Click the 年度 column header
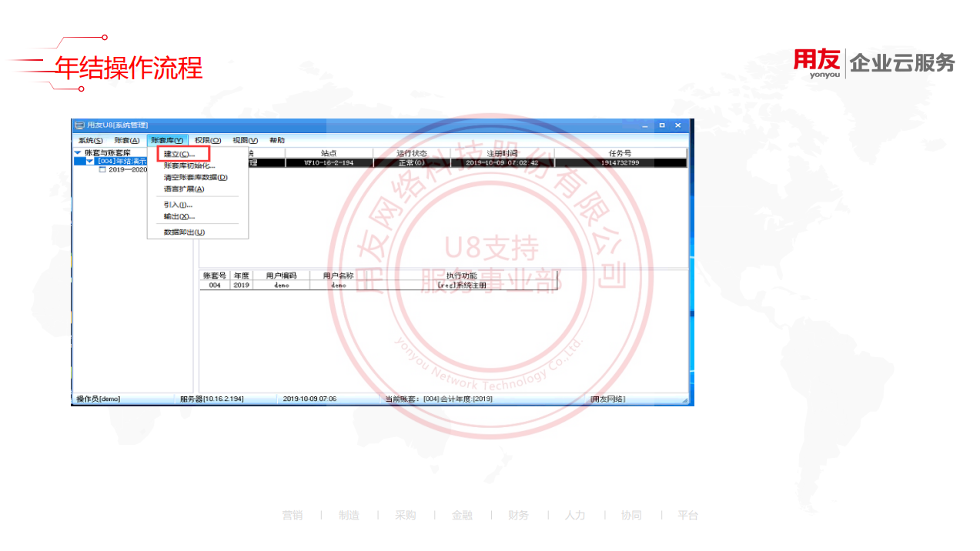The height and width of the screenshot is (551, 980). pos(241,275)
